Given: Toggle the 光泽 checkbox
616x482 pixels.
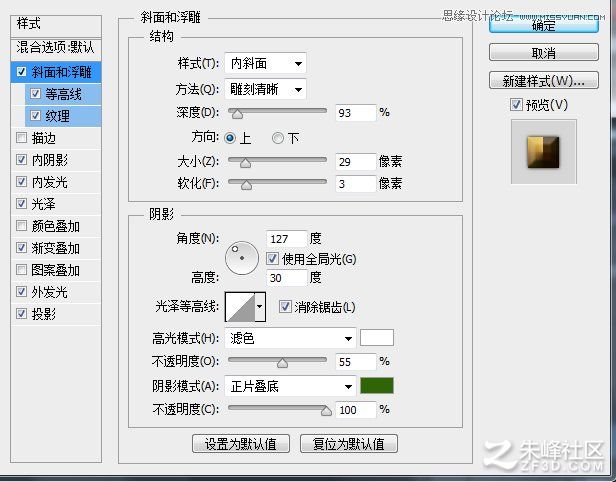Looking at the screenshot, I should (21, 203).
